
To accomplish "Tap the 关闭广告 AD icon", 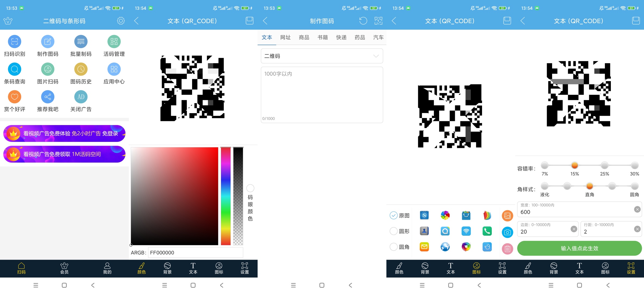I will (x=81, y=97).
